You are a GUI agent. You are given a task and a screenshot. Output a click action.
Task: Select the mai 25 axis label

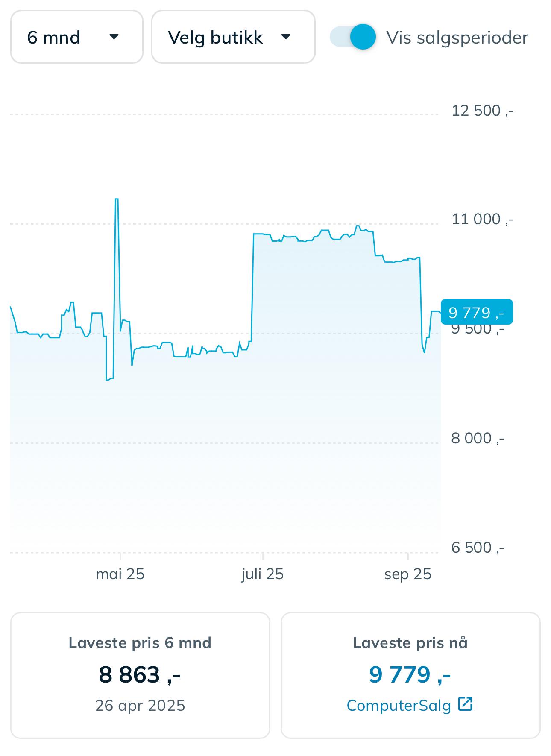coord(120,574)
